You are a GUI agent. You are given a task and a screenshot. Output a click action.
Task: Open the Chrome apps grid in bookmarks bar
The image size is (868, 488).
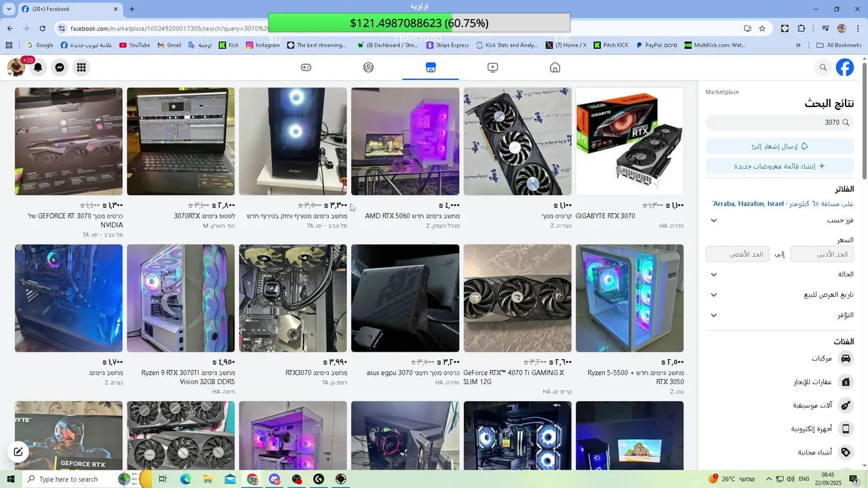point(9,45)
